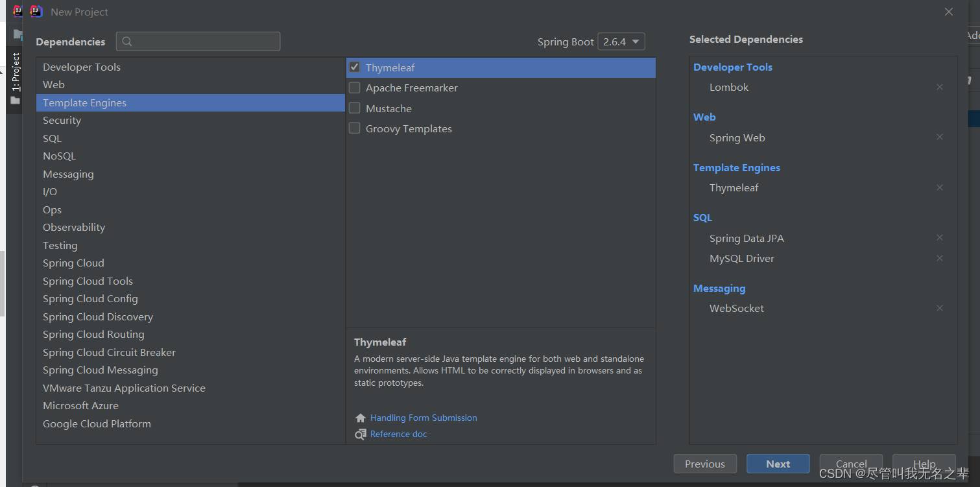980x487 pixels.
Task: Select Spring Cloud Messaging category
Action: click(191, 370)
